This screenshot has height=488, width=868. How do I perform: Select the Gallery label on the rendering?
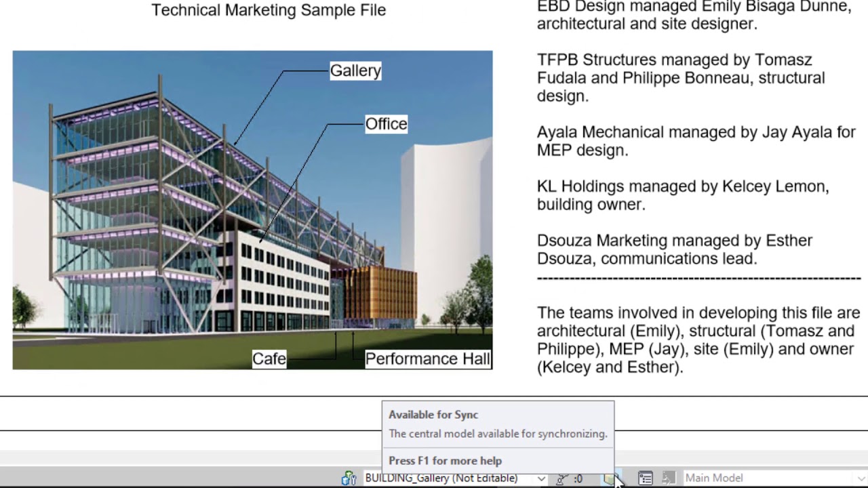pos(355,70)
